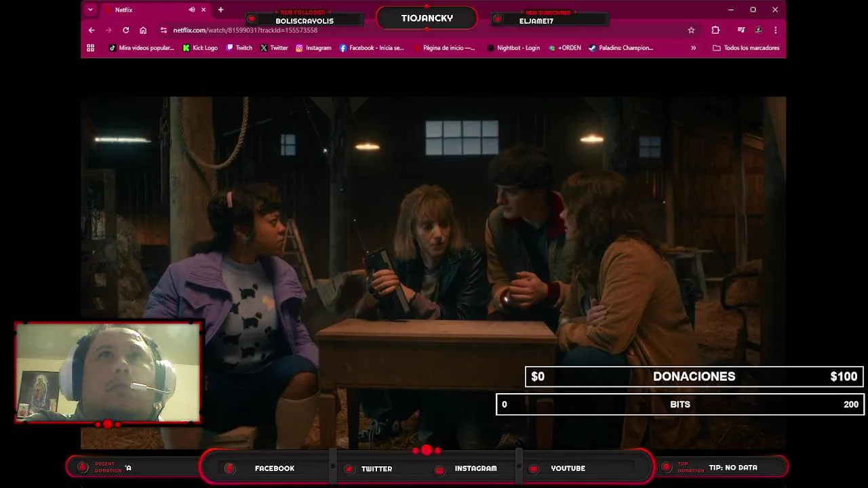Click the webcam overlay thumbnail
Viewport: 868px width, 488px height.
[108, 372]
